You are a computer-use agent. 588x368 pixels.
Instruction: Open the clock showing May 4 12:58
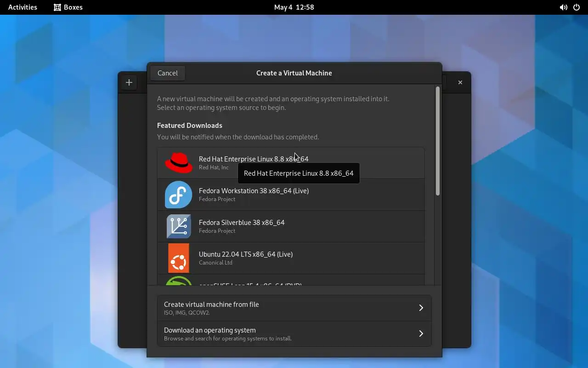click(x=294, y=7)
